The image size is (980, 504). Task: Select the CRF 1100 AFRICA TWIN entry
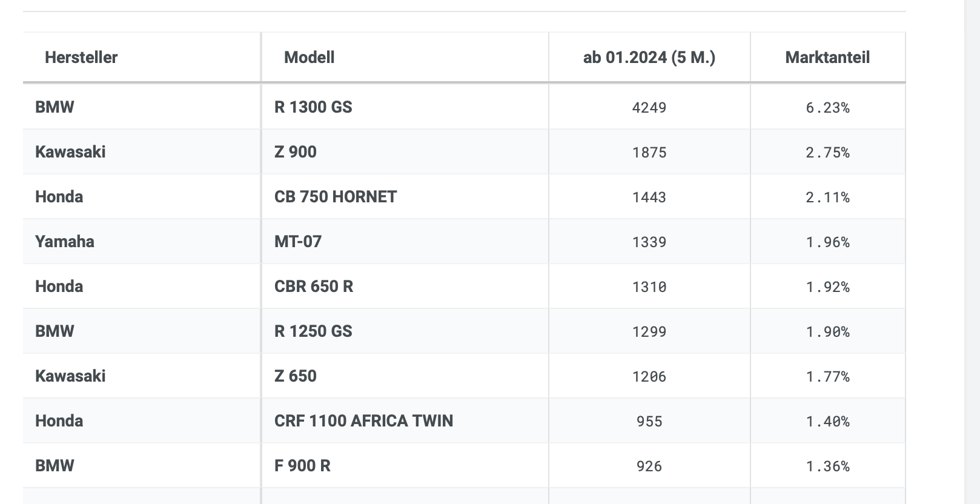(x=363, y=421)
